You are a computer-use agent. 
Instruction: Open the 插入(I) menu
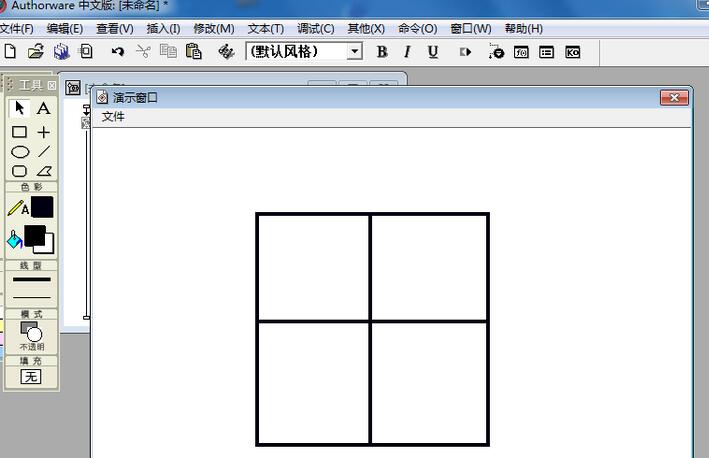(163, 28)
